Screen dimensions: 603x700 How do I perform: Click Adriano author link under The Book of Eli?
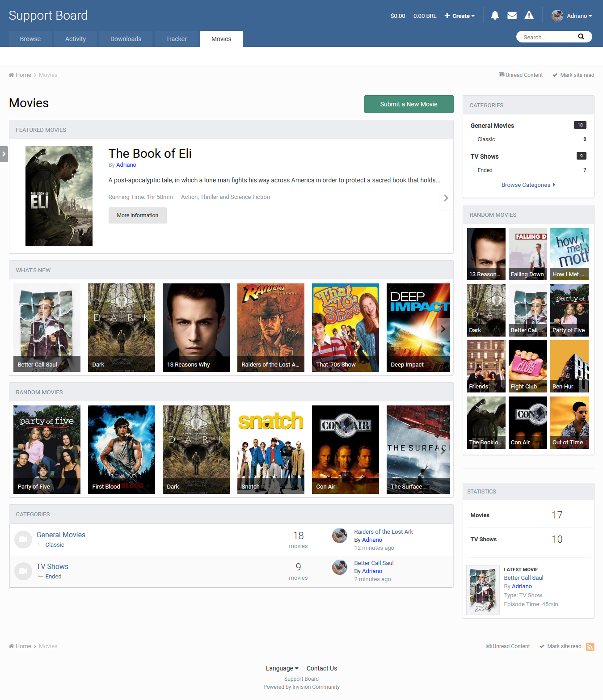click(126, 165)
